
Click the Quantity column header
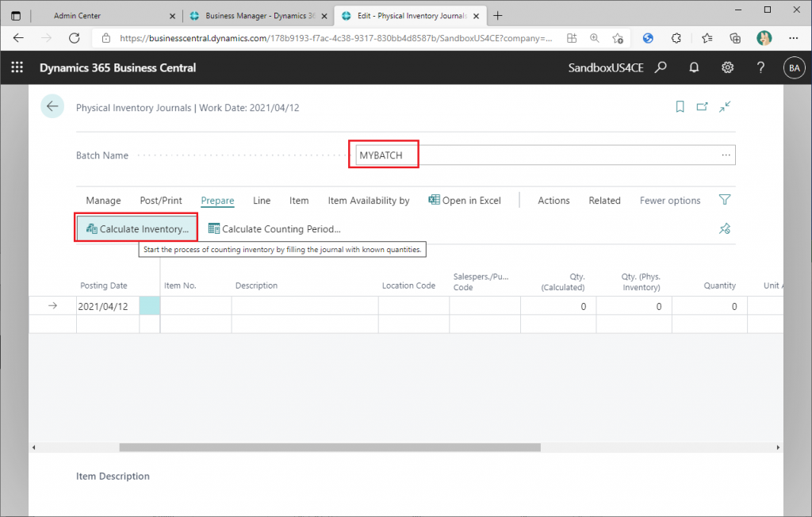[719, 285]
